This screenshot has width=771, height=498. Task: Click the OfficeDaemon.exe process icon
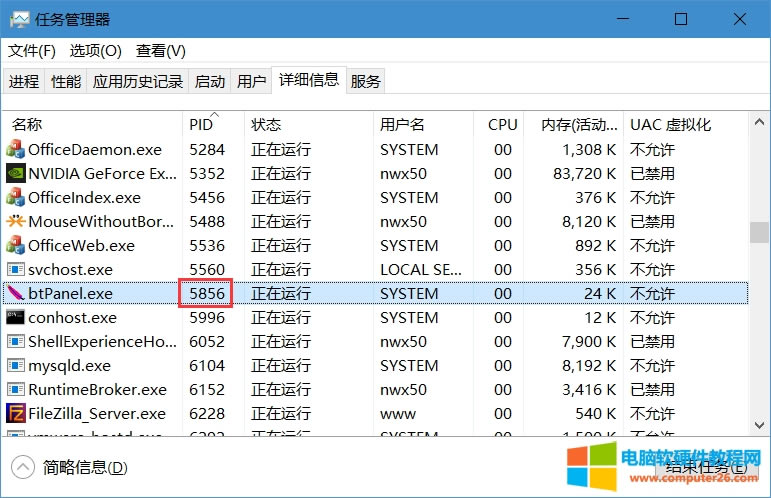[15, 150]
